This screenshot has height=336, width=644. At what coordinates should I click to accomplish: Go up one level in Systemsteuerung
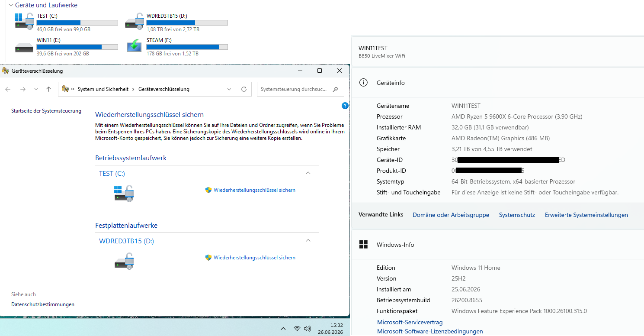point(48,89)
